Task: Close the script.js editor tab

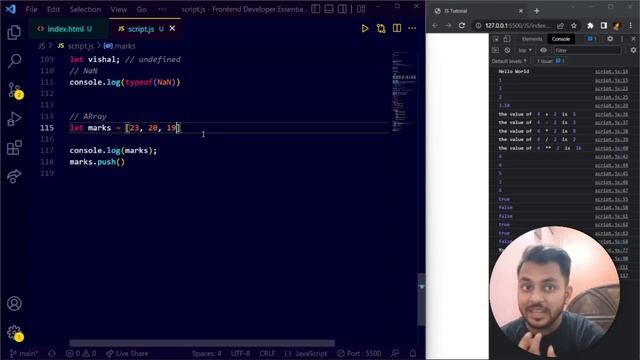Action: point(172,28)
